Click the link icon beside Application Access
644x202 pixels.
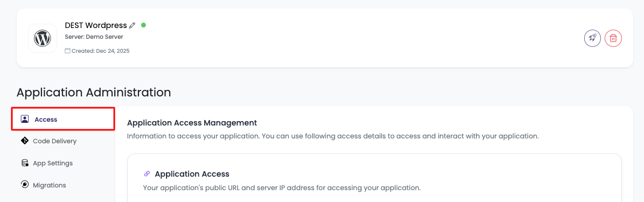click(x=147, y=173)
